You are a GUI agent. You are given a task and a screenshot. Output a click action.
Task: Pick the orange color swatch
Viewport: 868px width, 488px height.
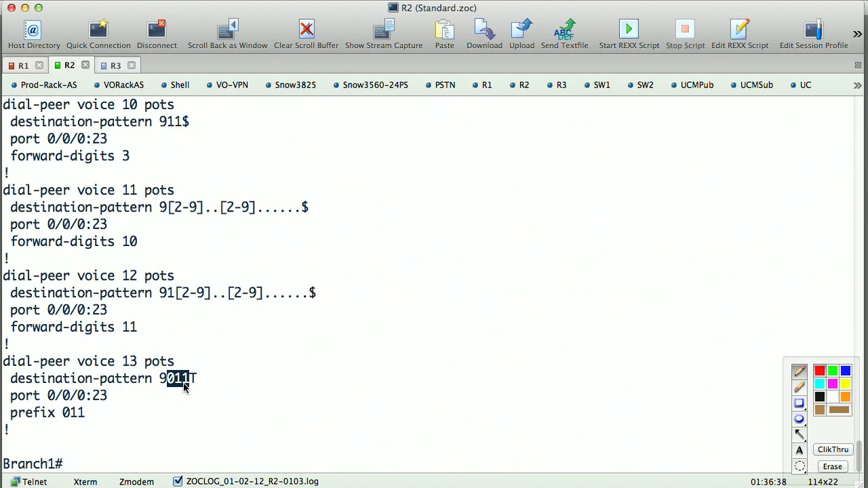coord(845,396)
